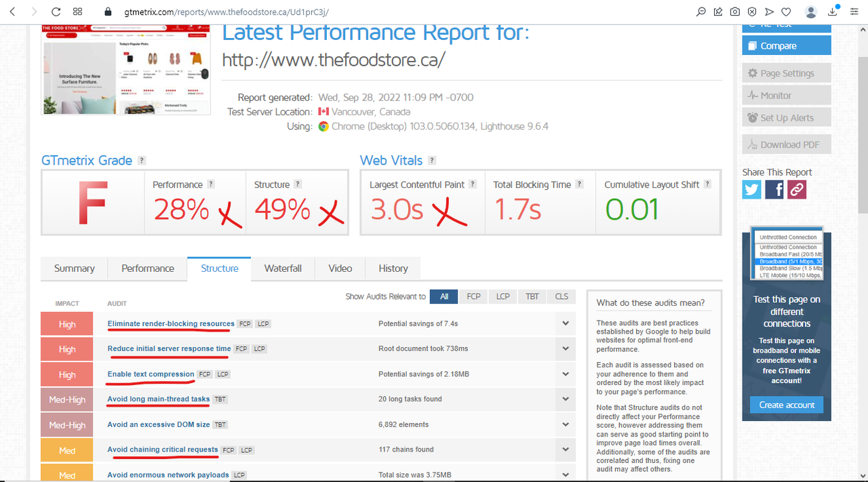
Task: Click the Create account button
Action: click(787, 405)
